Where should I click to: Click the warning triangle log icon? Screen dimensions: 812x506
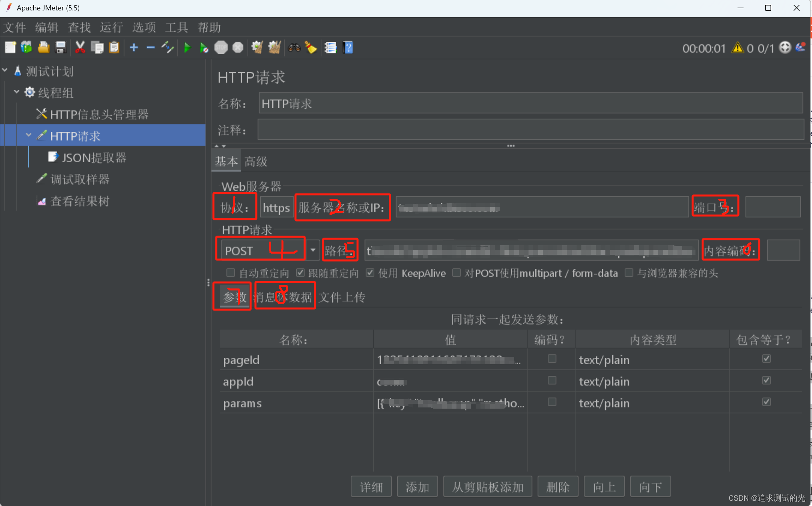[x=738, y=48]
